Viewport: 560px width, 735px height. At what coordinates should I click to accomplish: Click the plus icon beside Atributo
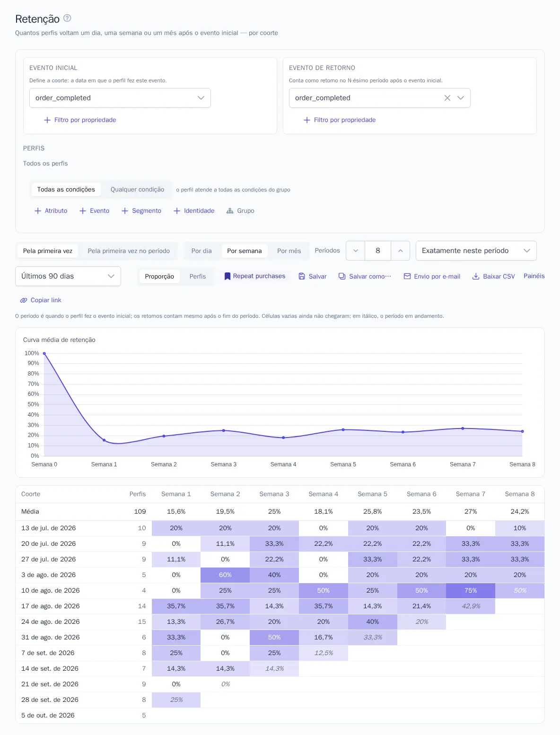[x=38, y=211]
